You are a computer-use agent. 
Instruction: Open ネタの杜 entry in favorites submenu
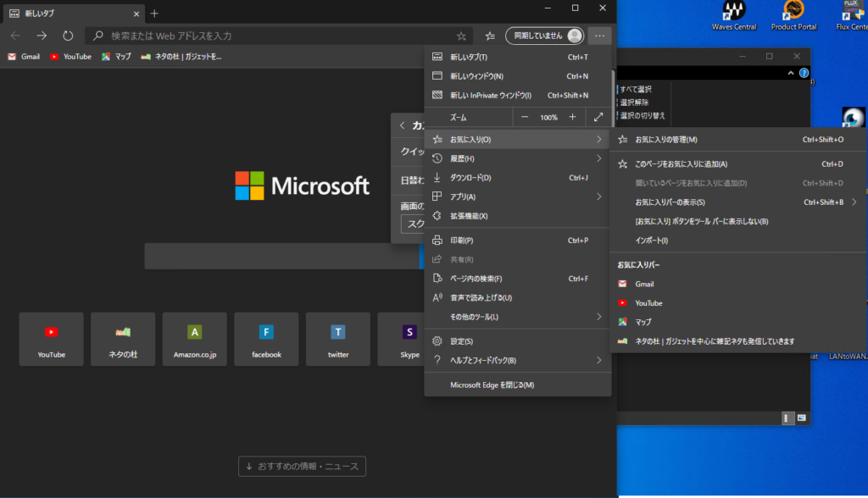(x=738, y=341)
